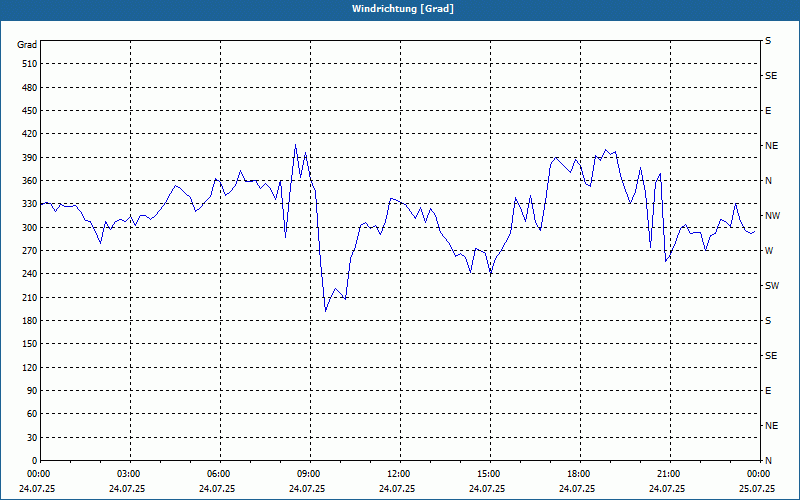This screenshot has height=500, width=800.
Task: Click the 24.07.25 date under 12:00
Action: tap(396, 489)
